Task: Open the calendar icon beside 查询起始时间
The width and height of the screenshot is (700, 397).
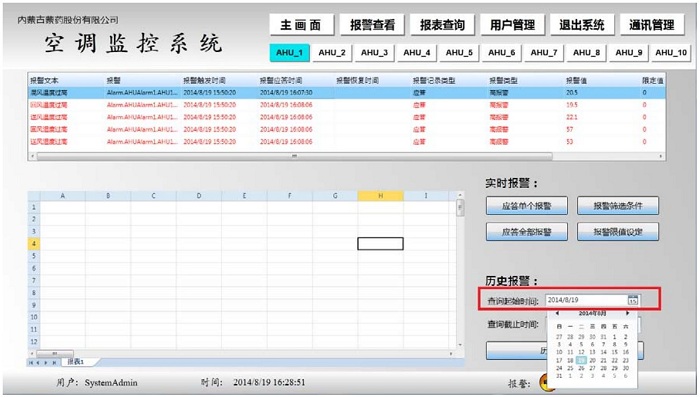Action: coord(633,300)
